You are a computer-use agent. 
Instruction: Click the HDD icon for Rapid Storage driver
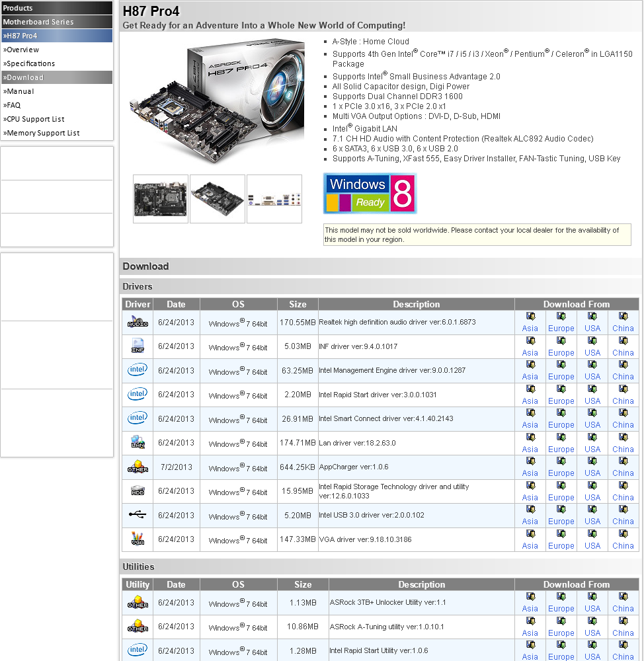coord(138,490)
